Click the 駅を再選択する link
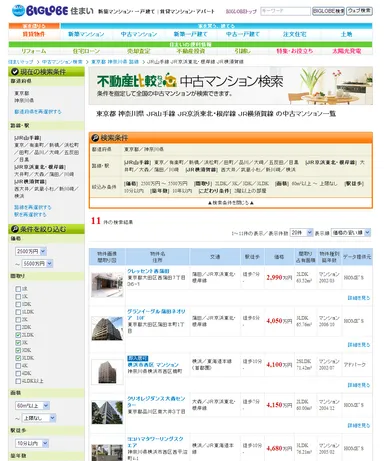Screen dimensions: 384x461 [30, 214]
